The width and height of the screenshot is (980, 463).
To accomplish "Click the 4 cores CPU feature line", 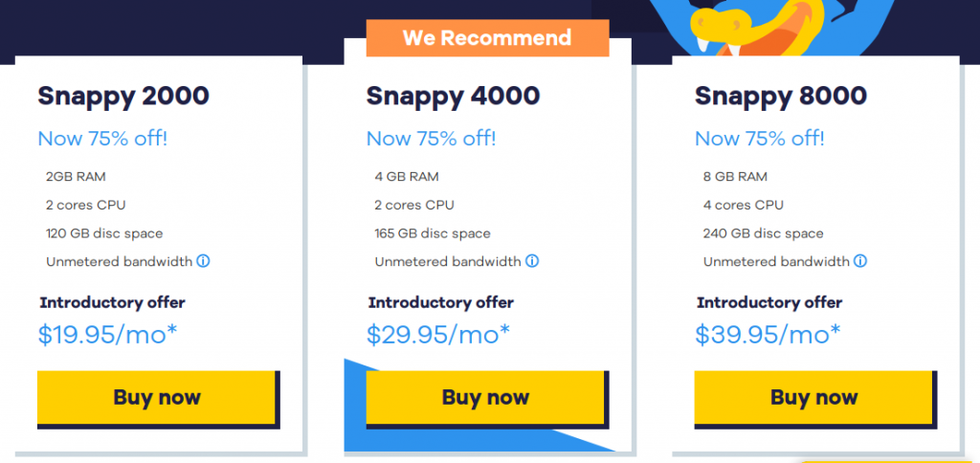I will (743, 205).
